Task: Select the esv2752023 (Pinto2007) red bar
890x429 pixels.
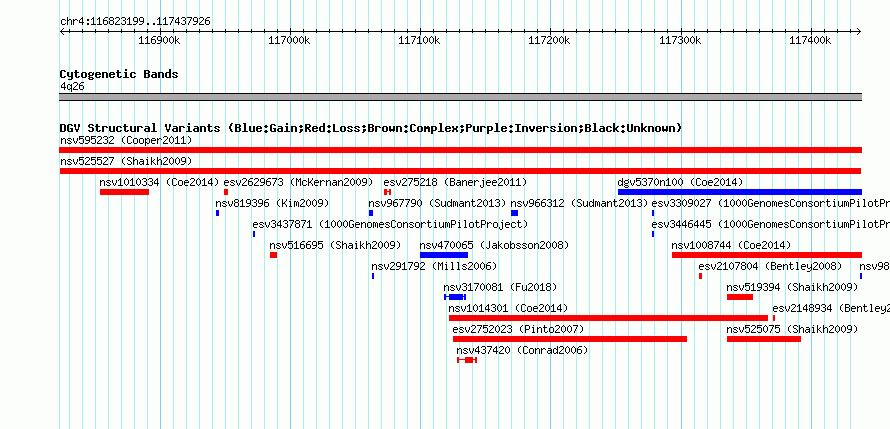Action: (570, 339)
